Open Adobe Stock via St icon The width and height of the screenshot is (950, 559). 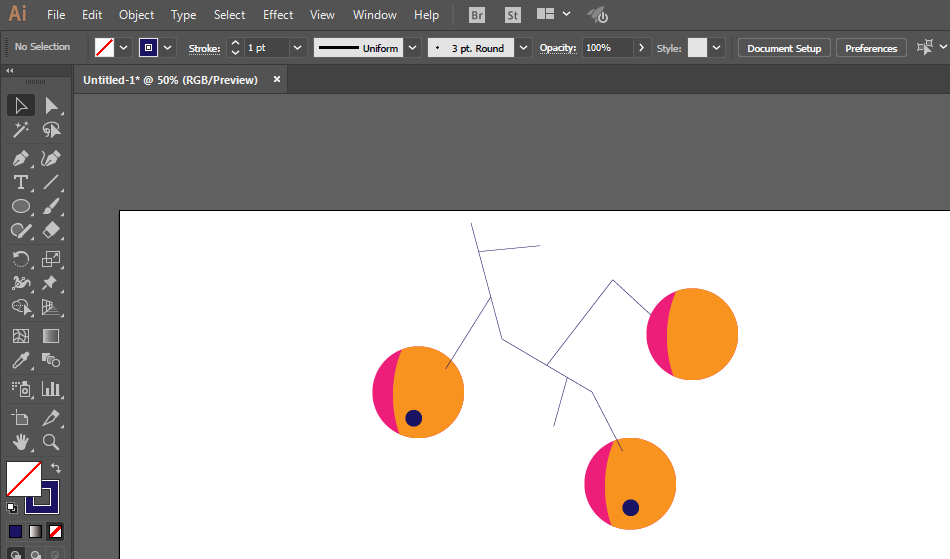(x=513, y=15)
